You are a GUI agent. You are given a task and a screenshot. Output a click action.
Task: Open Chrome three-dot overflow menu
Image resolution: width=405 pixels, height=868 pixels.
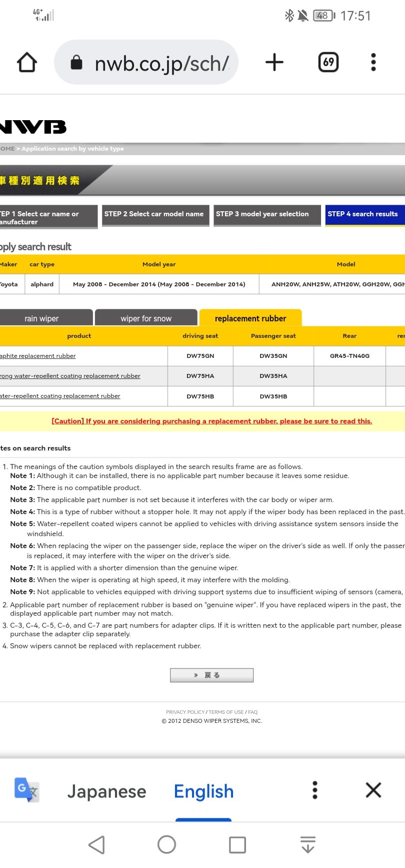pos(373,63)
